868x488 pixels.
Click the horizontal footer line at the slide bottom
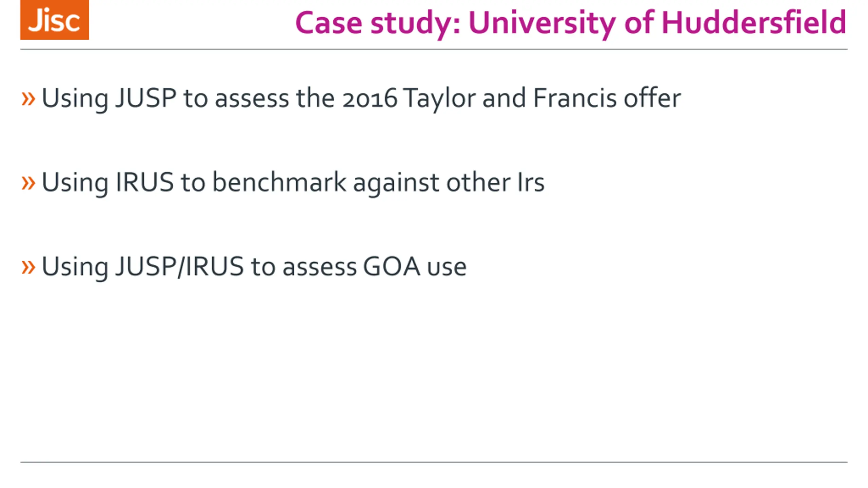coord(434,462)
